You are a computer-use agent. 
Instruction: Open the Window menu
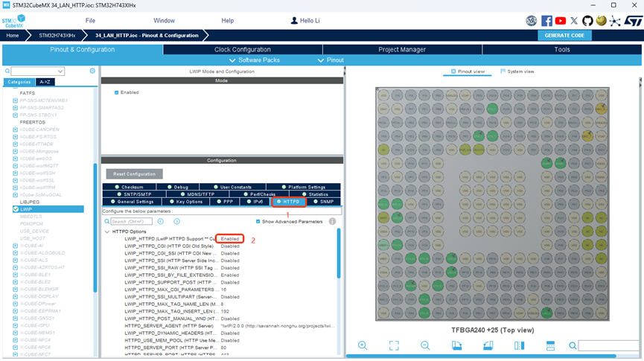pyautogui.click(x=164, y=21)
